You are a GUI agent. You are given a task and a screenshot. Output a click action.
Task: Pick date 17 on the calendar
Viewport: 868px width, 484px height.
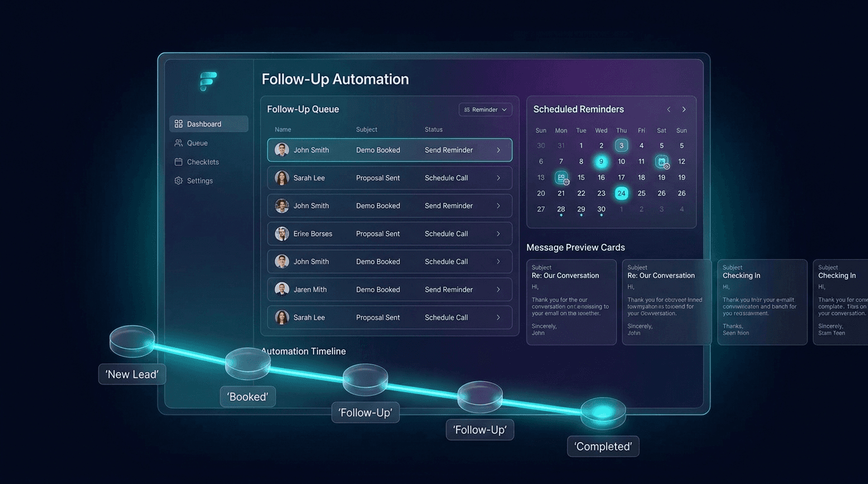point(621,178)
